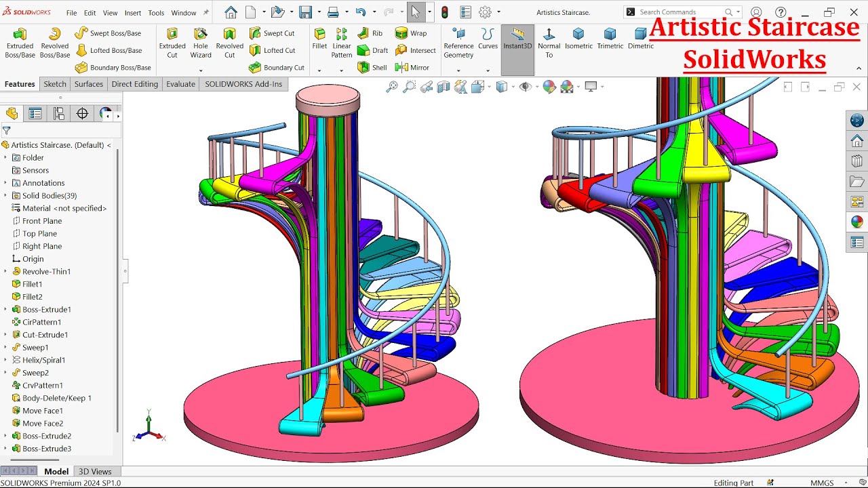Select the Extruded Cut tool

pos(172,43)
